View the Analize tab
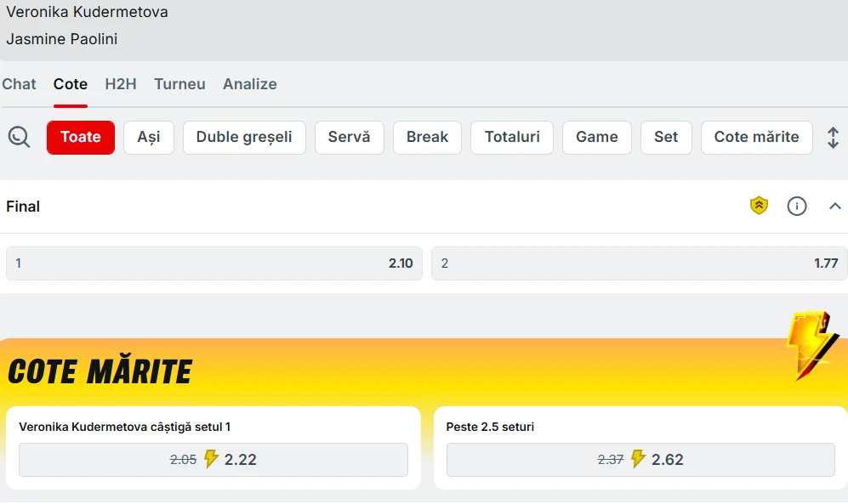Screen dimensions: 848x504 [250, 84]
